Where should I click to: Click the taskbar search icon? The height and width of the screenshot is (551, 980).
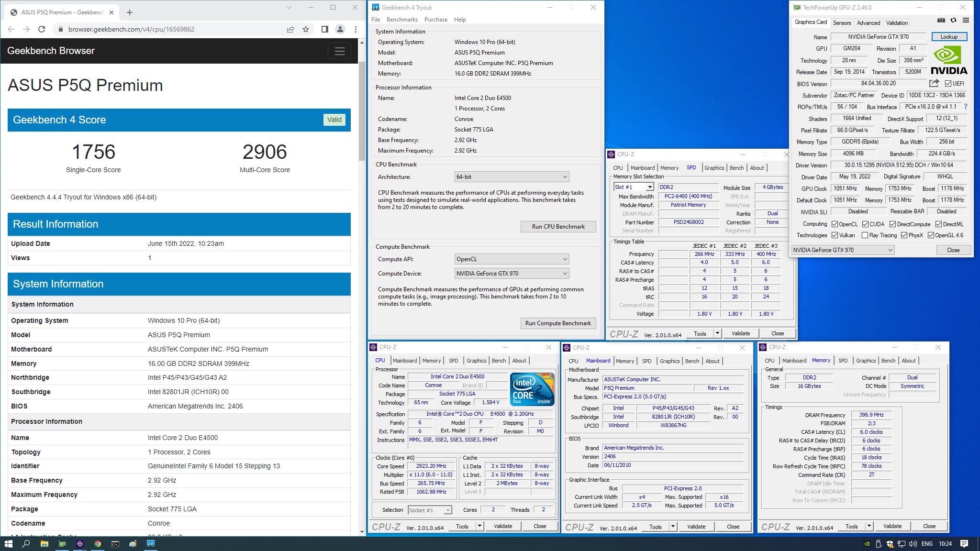(26, 544)
